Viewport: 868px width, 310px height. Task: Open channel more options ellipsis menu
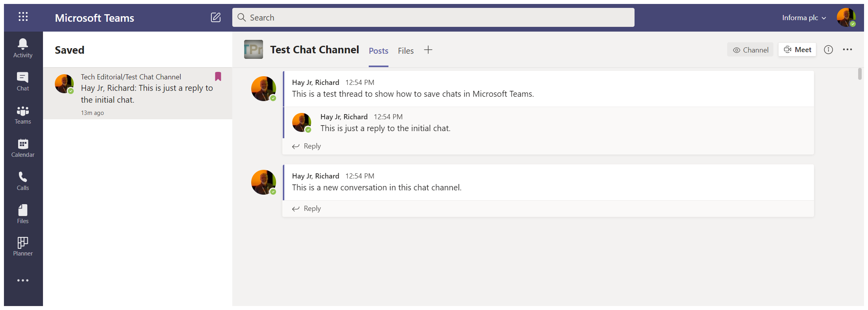pyautogui.click(x=847, y=50)
